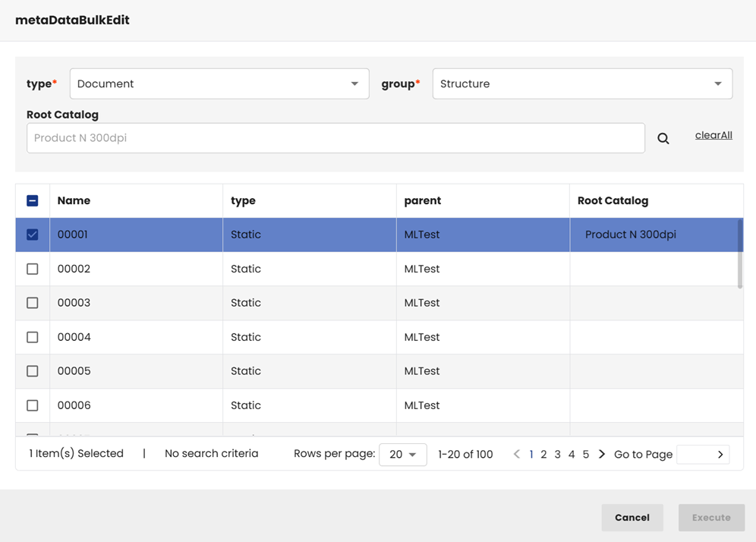Screen dimensions: 756x542
Task: Jump to page 3 in pagination
Action: 557,454
